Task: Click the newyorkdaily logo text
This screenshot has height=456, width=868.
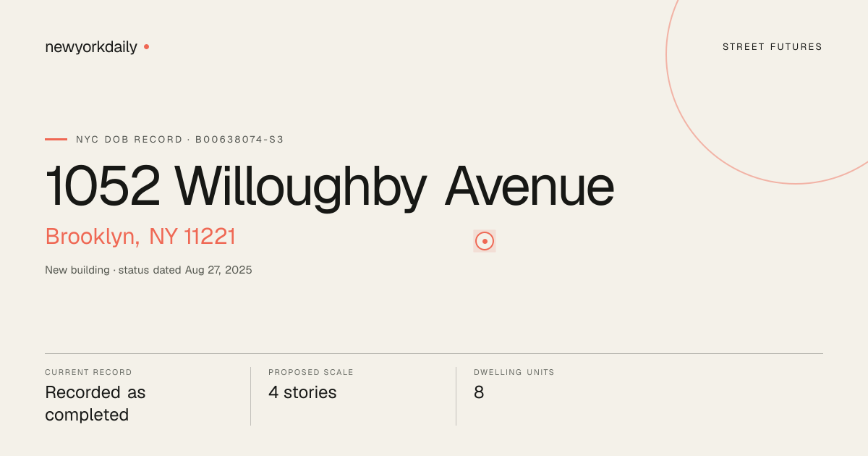Action: 90,47
